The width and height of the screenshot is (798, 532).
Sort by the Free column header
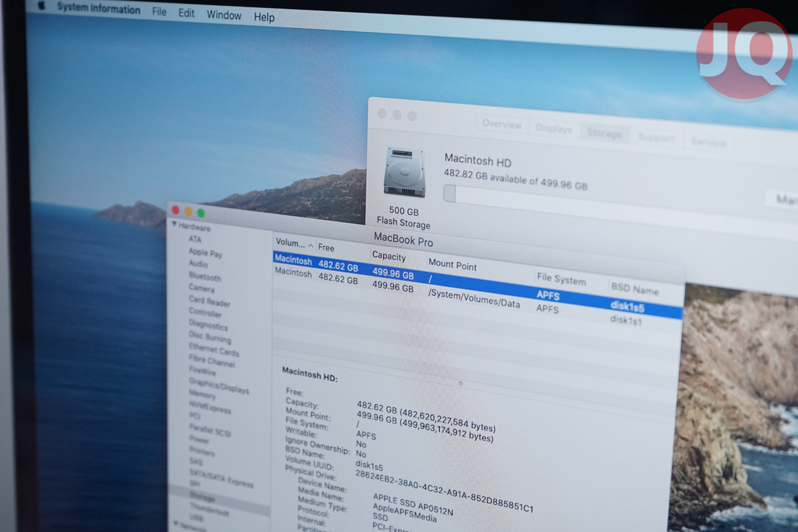(327, 247)
